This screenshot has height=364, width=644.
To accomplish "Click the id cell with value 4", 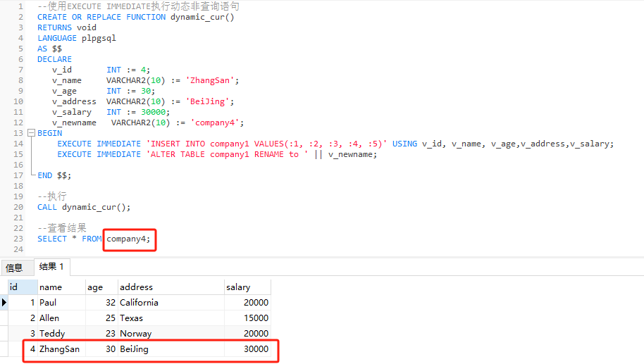I will (x=23, y=349).
